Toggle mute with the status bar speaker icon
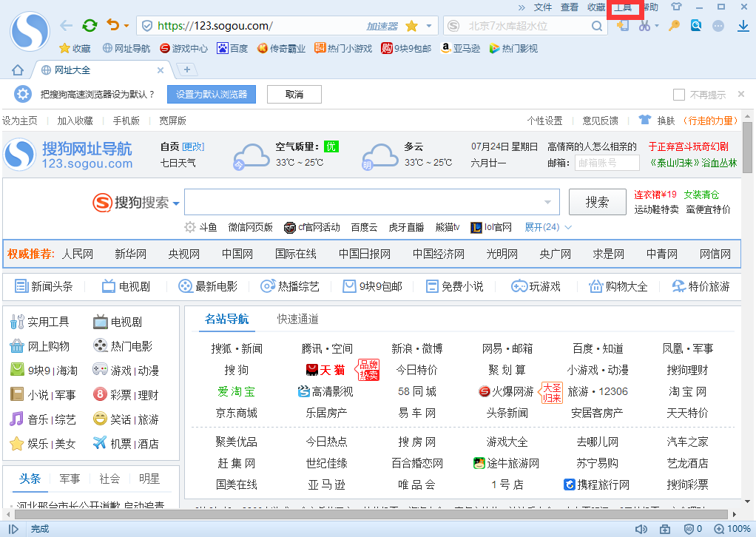The image size is (756, 537). click(641, 529)
